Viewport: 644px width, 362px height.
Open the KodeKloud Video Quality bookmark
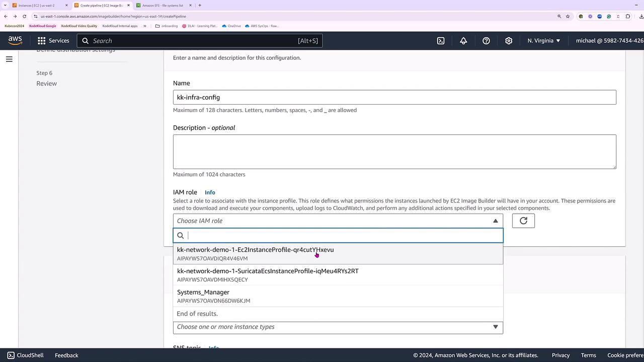pyautogui.click(x=79, y=26)
